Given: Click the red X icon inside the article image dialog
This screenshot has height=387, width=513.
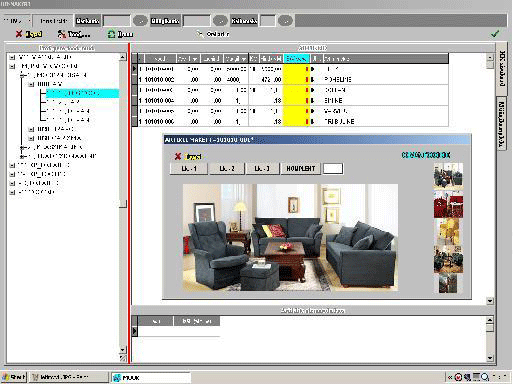Looking at the screenshot, I should point(178,156).
